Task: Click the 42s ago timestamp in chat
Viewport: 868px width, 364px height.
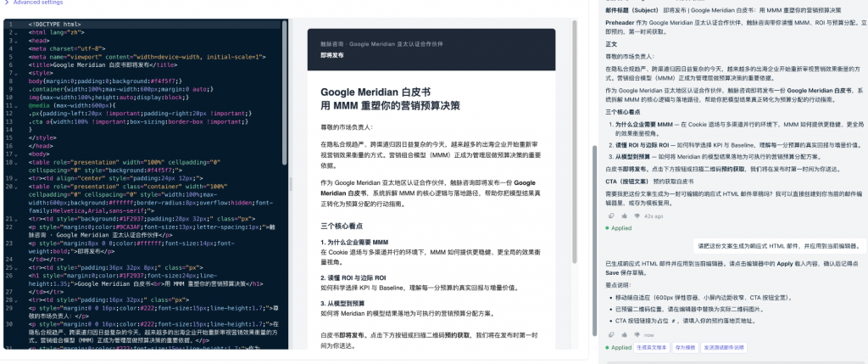Action: (x=654, y=216)
